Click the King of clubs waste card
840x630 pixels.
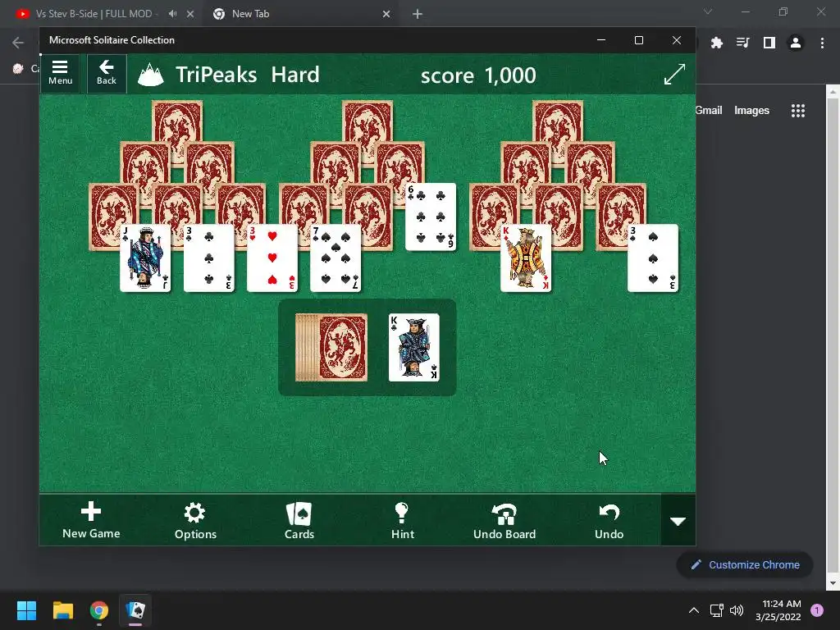413,347
